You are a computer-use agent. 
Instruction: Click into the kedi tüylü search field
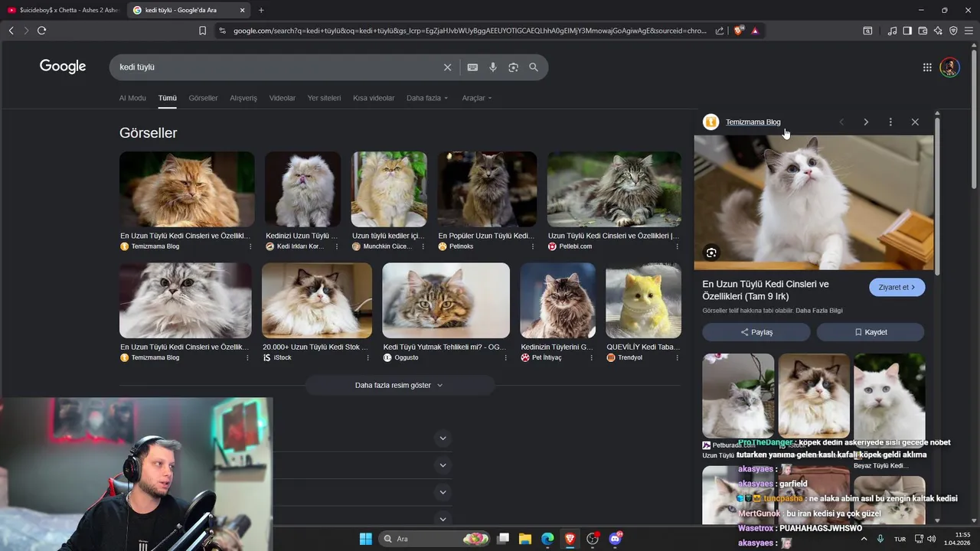point(276,67)
